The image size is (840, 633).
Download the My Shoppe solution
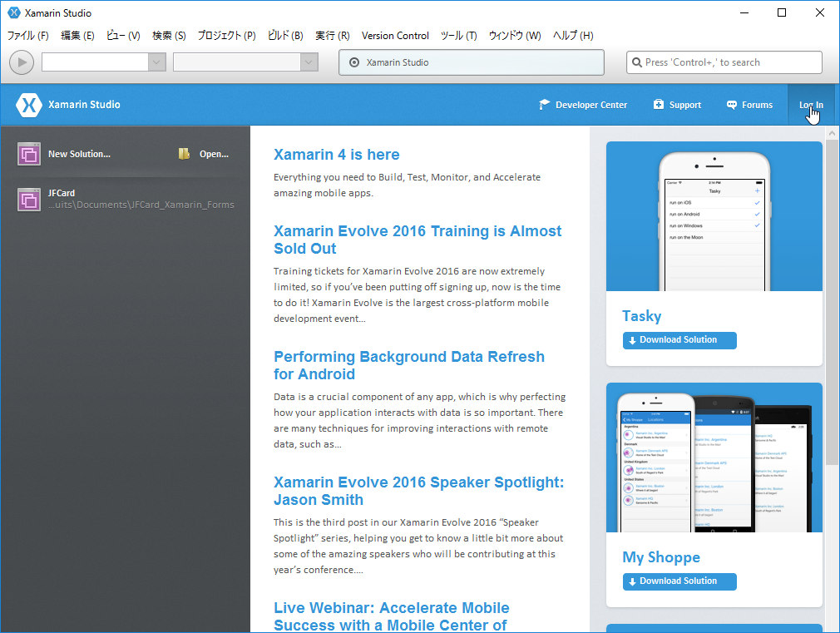(x=679, y=581)
